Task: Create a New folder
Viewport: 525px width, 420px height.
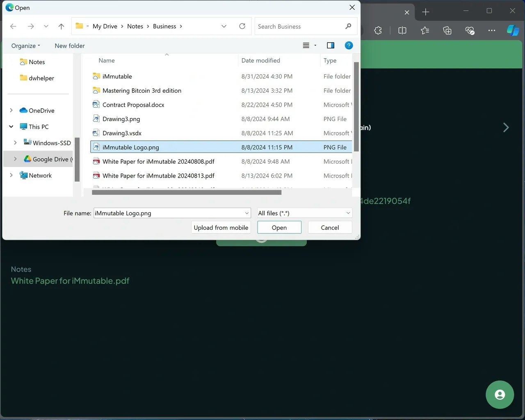Action: point(70,46)
